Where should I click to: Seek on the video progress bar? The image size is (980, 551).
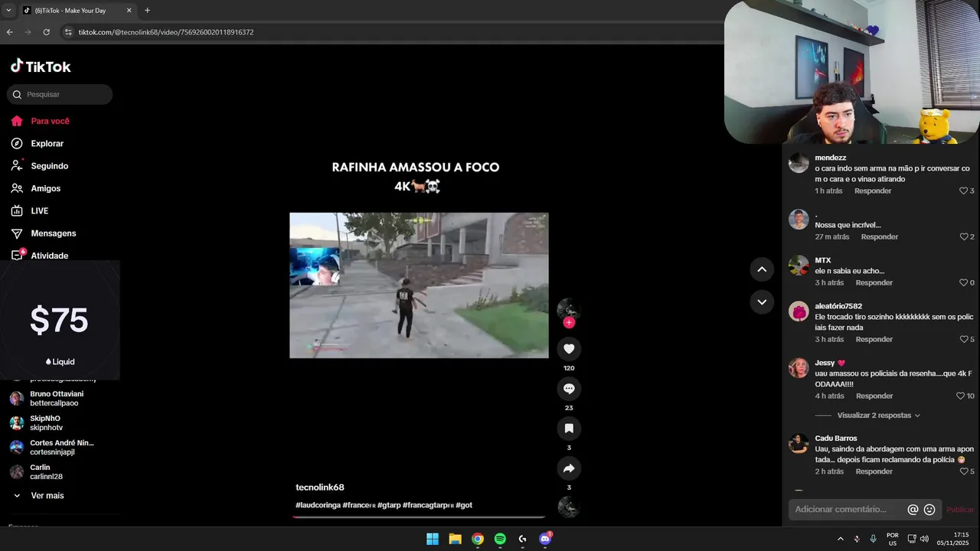[x=419, y=517]
